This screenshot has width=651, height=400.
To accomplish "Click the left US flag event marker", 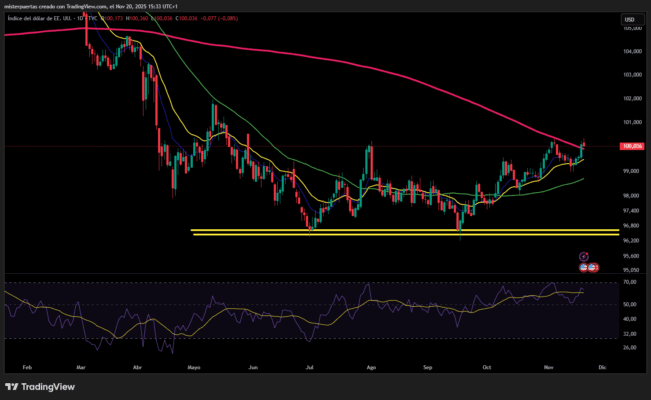I will pos(583,266).
